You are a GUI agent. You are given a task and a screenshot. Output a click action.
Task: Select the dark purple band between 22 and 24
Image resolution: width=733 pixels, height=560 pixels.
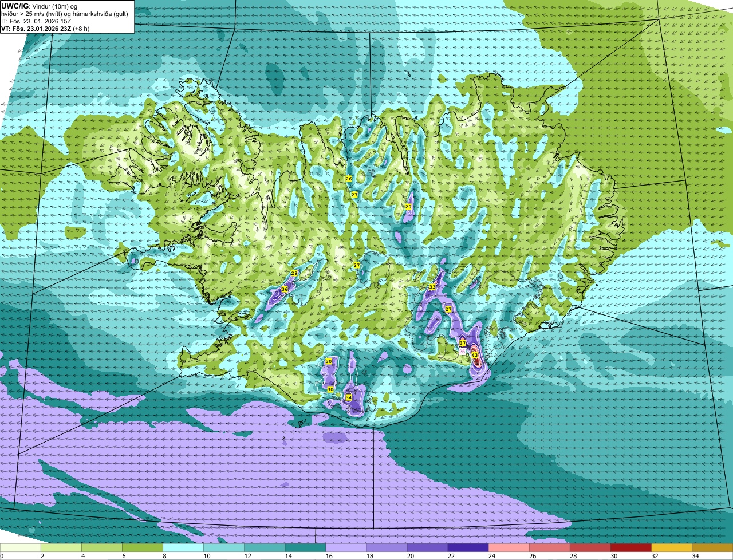click(x=468, y=548)
